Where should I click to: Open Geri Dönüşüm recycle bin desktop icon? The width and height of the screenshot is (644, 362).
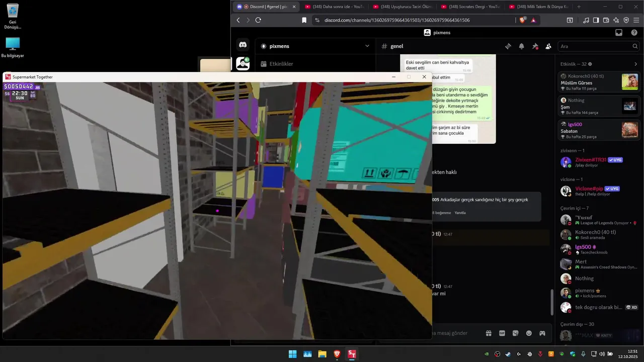[13, 16]
